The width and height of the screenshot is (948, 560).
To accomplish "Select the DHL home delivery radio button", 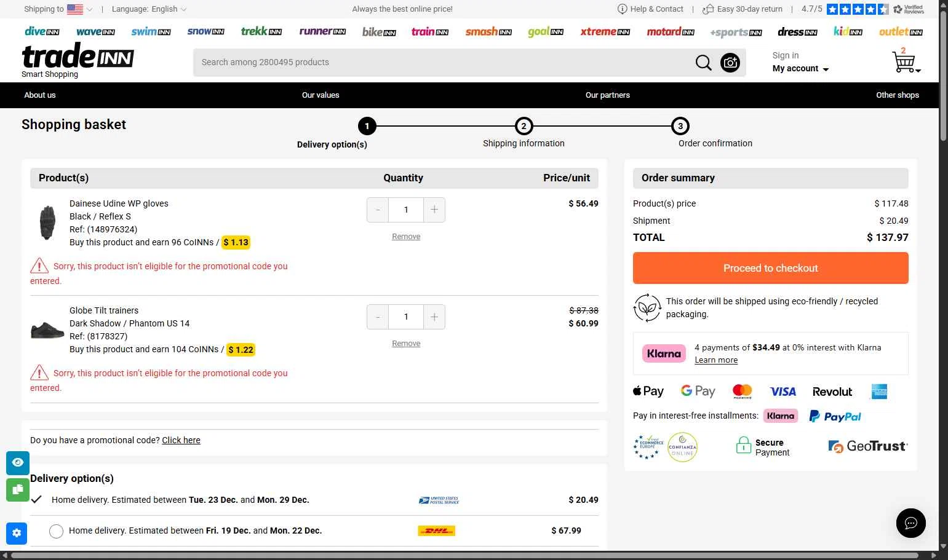I will tap(56, 531).
